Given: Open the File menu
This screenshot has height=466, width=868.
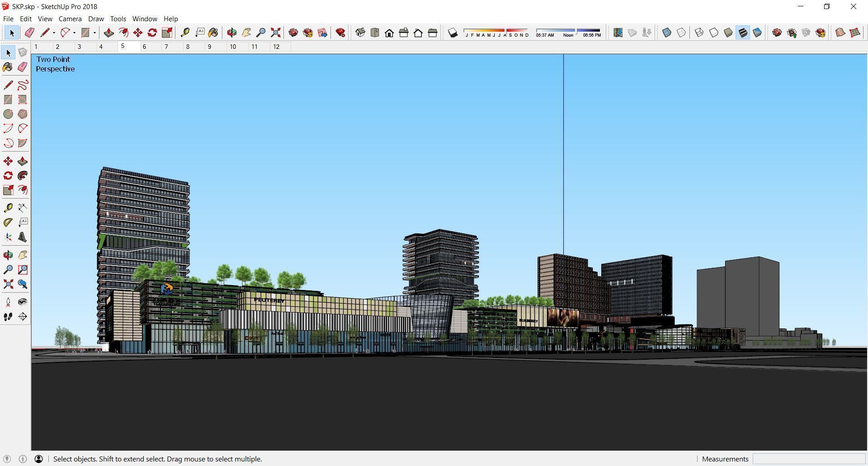Looking at the screenshot, I should click(x=8, y=19).
